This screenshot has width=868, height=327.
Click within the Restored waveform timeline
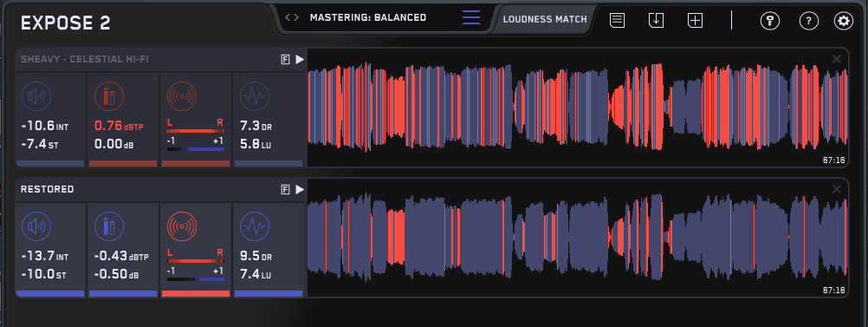(x=578, y=237)
